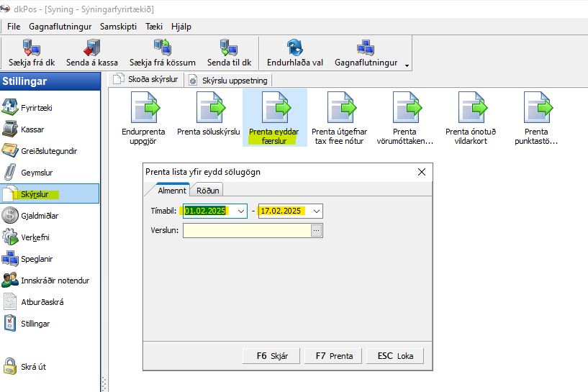Expand the start date dropdown

(x=240, y=211)
